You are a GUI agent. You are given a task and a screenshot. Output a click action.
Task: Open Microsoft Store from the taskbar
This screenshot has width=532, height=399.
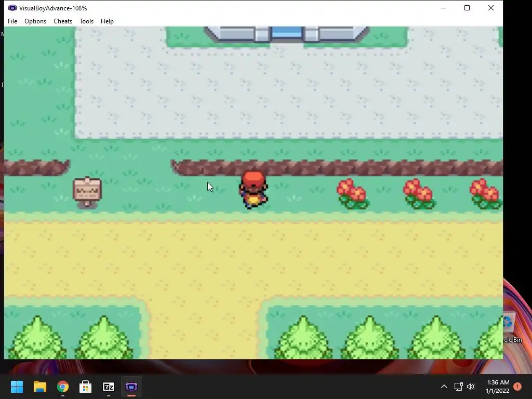(x=86, y=387)
